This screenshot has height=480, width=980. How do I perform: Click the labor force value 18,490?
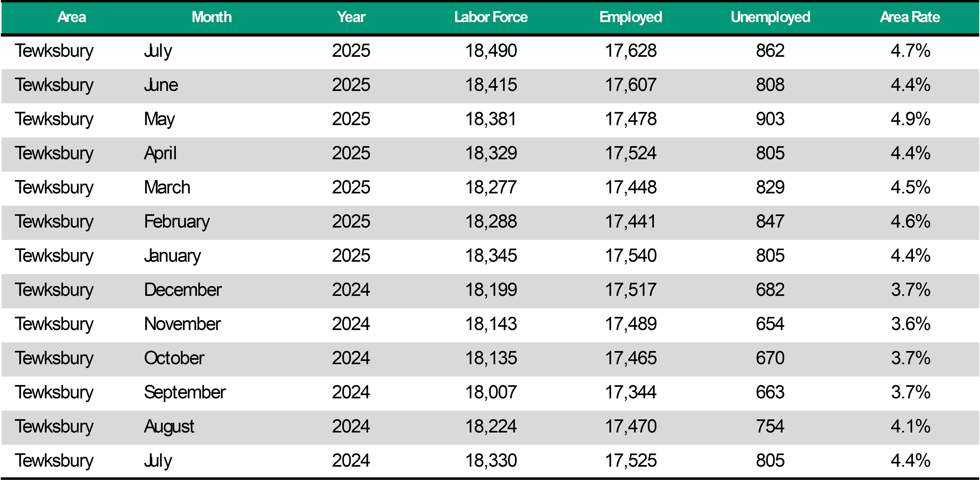(x=491, y=51)
